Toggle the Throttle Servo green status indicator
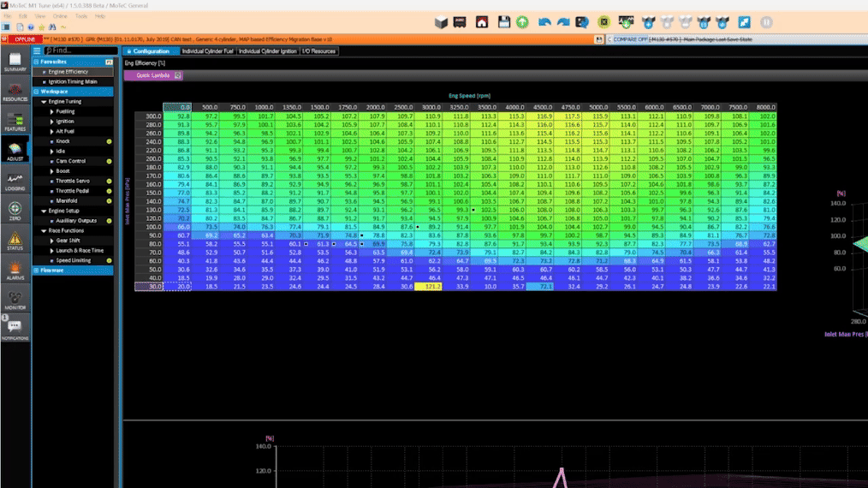The height and width of the screenshot is (488, 868). (109, 182)
